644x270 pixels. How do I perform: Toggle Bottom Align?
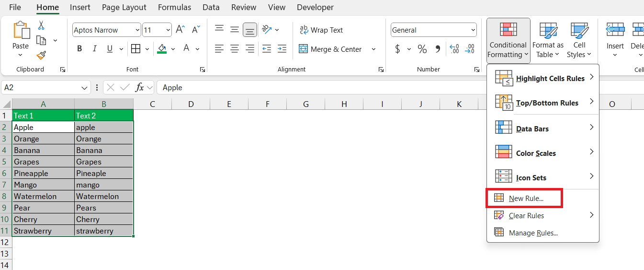click(250, 30)
